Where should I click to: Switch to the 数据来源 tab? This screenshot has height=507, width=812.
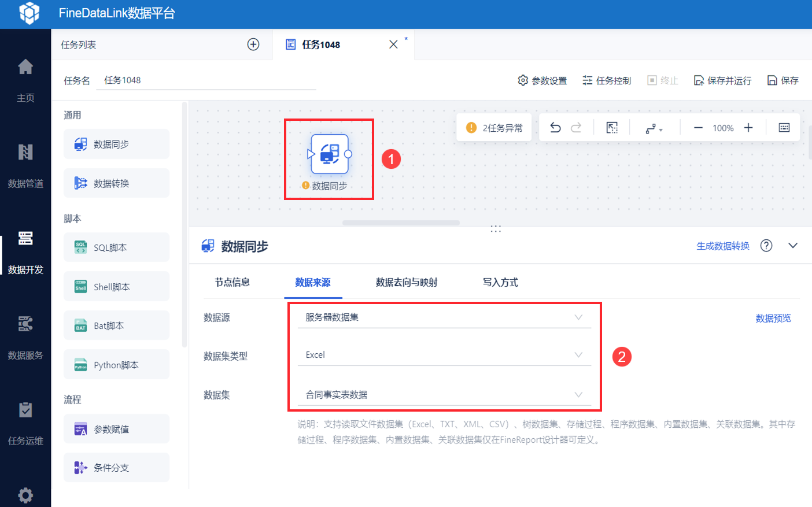313,282
